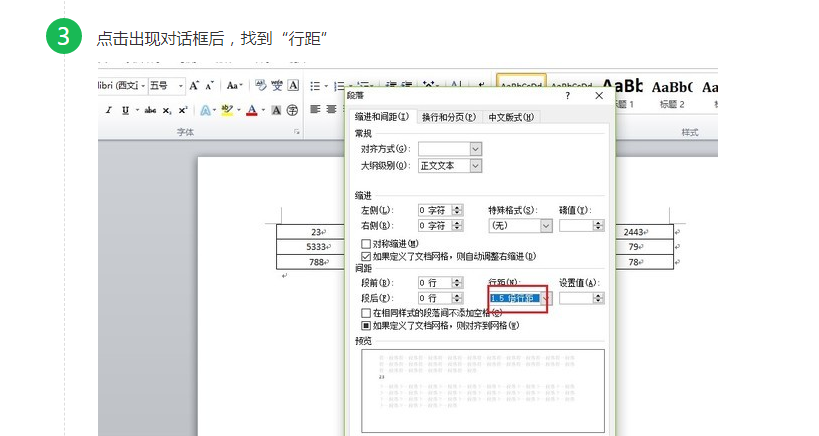Click the grow font size icon
This screenshot has width=819, height=436.
point(195,86)
